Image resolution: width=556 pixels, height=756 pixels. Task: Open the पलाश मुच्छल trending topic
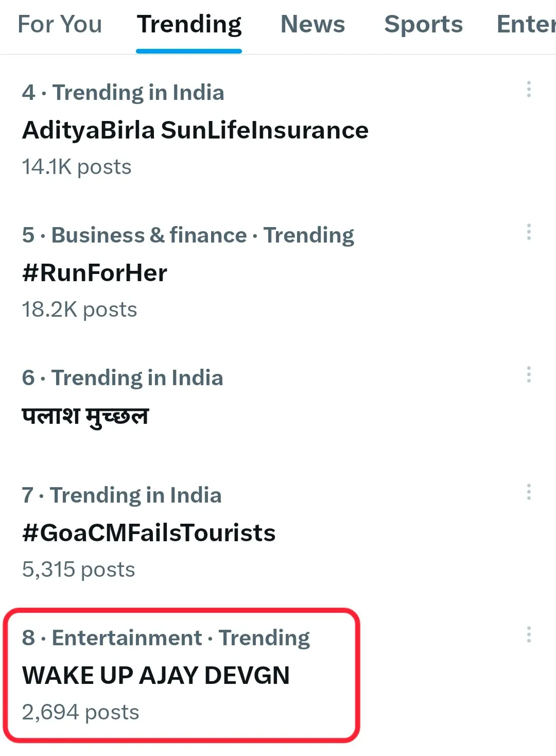point(85,416)
